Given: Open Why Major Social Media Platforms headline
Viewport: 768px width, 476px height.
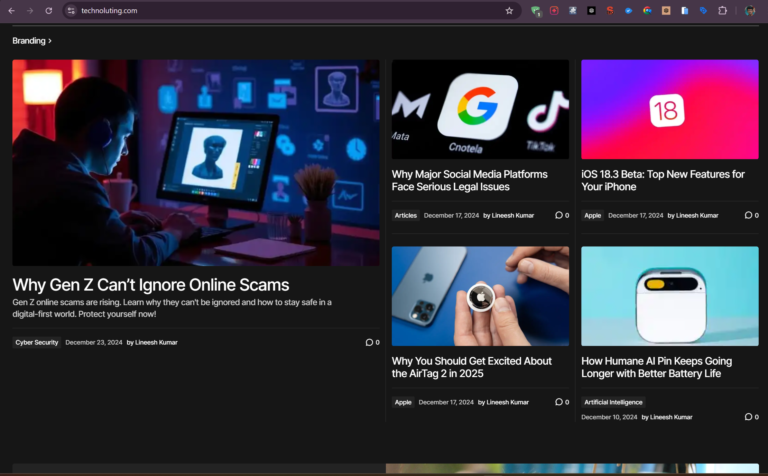Looking at the screenshot, I should point(469,180).
